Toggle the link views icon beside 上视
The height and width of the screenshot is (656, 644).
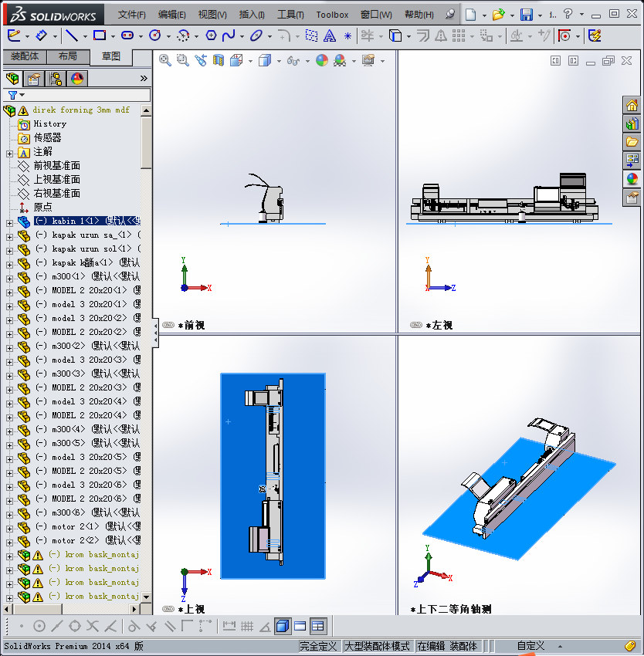pyautogui.click(x=168, y=609)
